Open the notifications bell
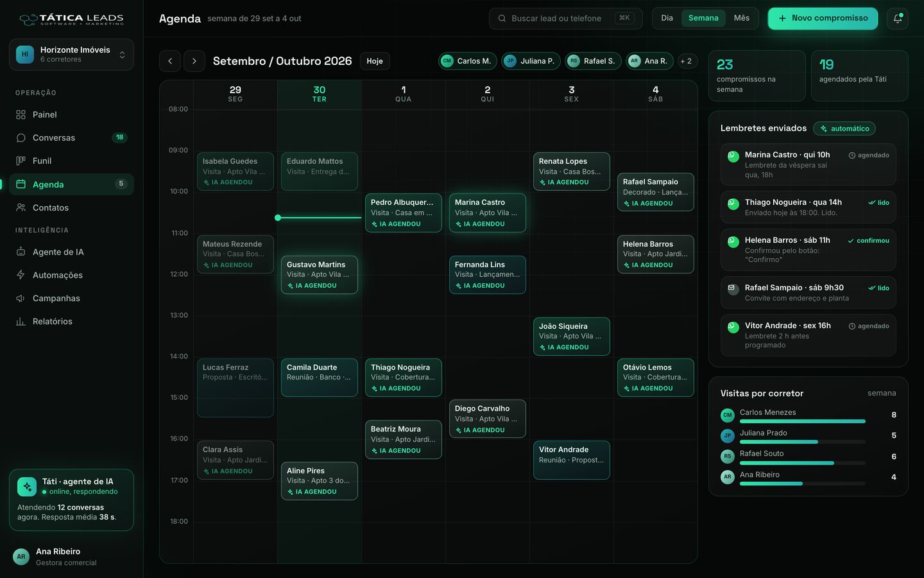The width and height of the screenshot is (924, 578). coord(897,19)
